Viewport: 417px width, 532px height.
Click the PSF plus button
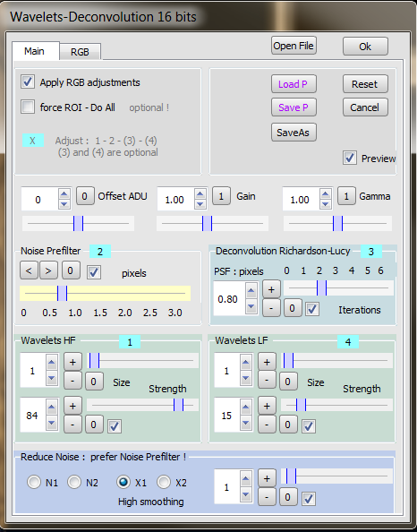point(271,289)
